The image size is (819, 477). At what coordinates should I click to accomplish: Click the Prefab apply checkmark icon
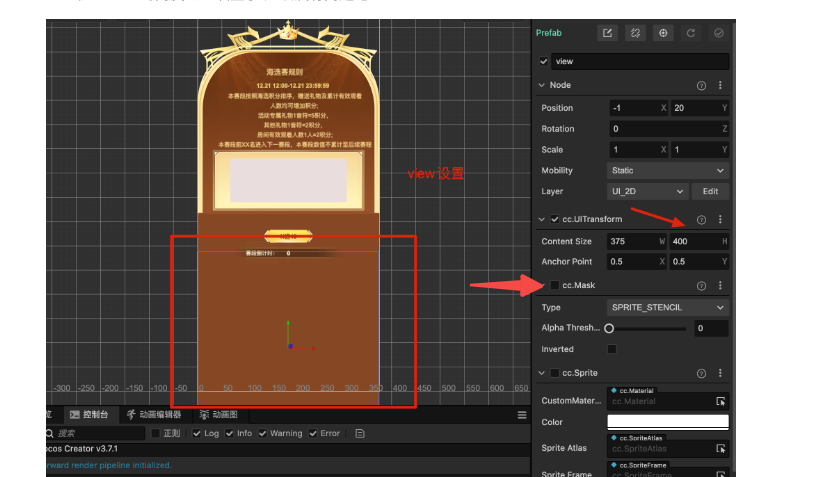coord(719,33)
